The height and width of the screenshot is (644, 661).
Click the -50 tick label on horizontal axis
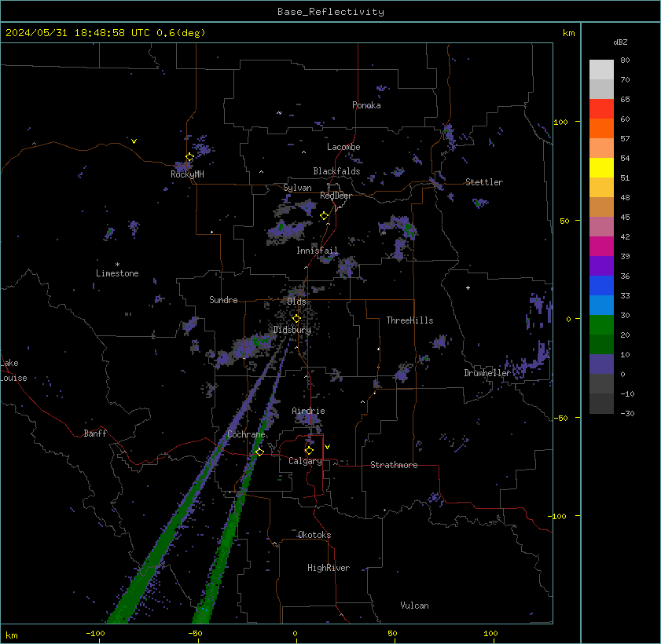(195, 633)
